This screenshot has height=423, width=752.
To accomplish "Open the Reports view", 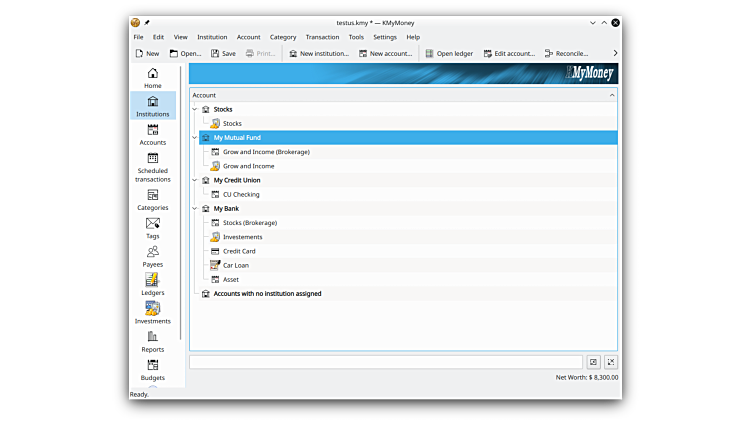I will 152,341.
